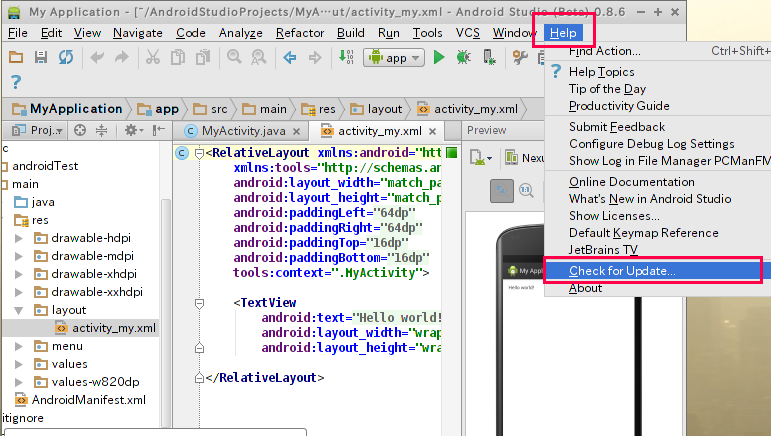The height and width of the screenshot is (436, 771).
Task: Click MyApplication in the breadcrumb bar
Action: click(67, 109)
